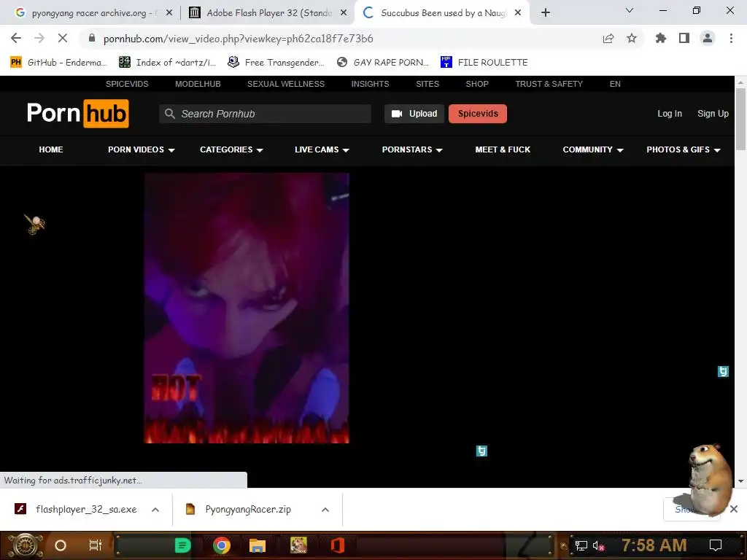Image resolution: width=747 pixels, height=560 pixels.
Task: Open the MODELHUB top link
Action: pos(198,84)
